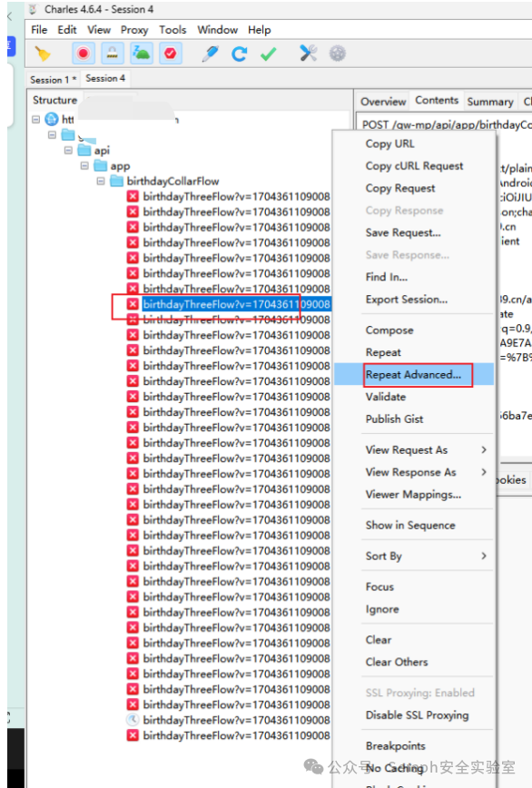Select the highlighted birthdayThreeFlow request row
This screenshot has width=532, height=788.
coord(236,304)
